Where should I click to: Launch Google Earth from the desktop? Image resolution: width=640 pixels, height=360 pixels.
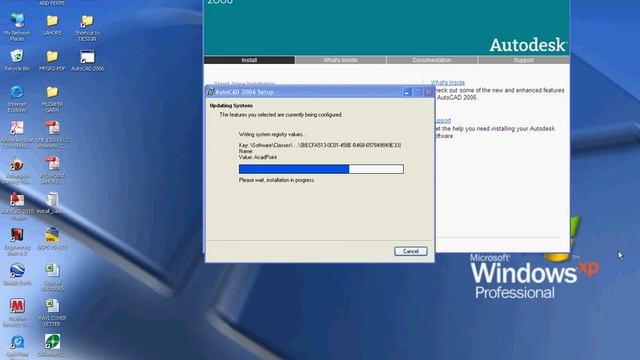(x=17, y=274)
